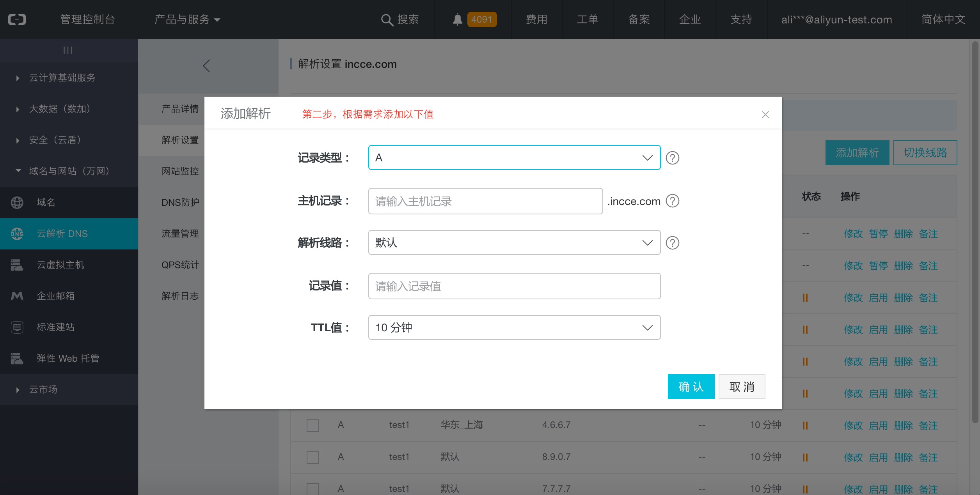Open 企业 in top navigation
The height and width of the screenshot is (495, 980).
coord(690,19)
